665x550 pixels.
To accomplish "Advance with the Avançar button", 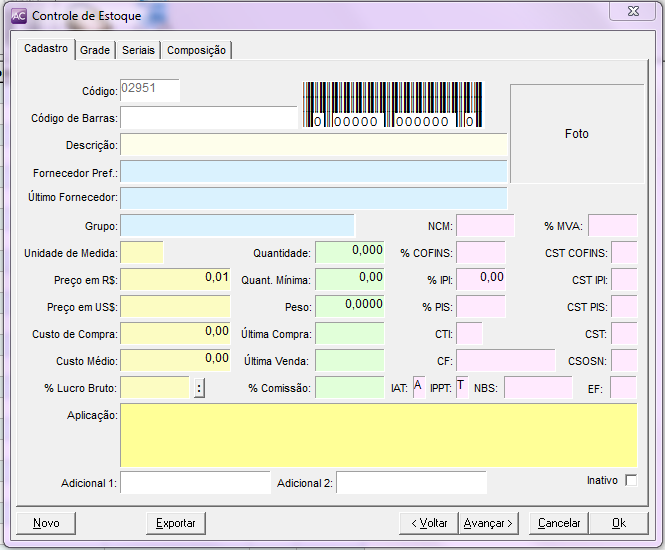I will [x=487, y=523].
